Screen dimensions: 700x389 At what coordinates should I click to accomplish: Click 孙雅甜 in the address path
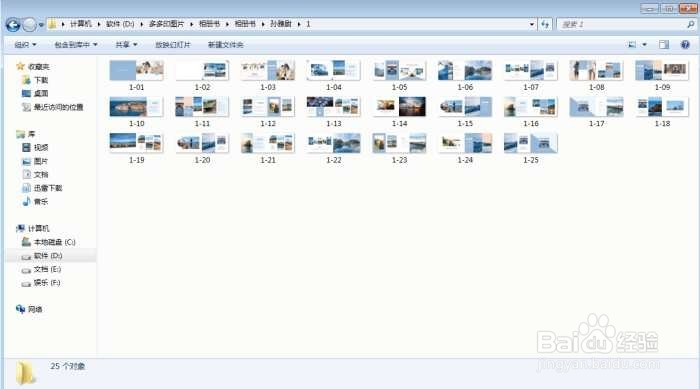point(280,24)
